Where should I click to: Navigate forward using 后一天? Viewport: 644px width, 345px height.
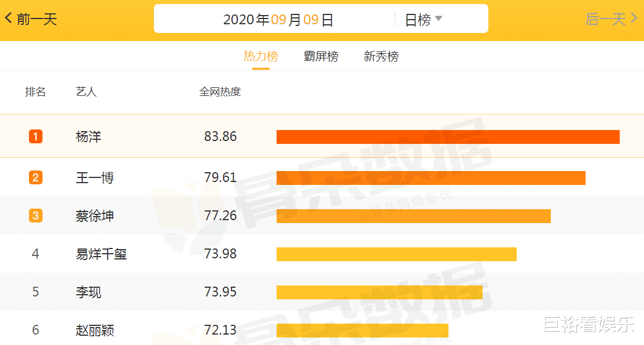[x=605, y=18]
